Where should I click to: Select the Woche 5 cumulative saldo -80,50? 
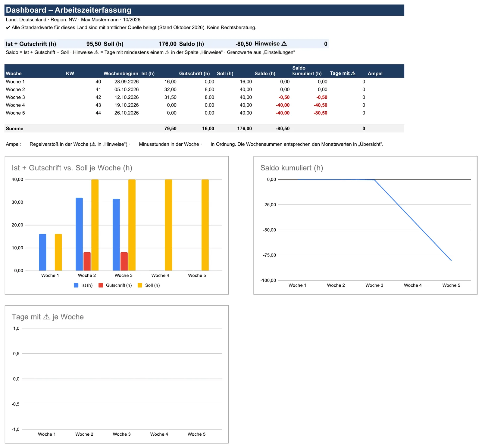(320, 113)
